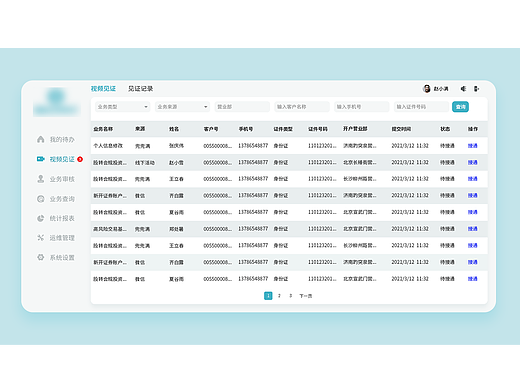The image size is (520, 390).
Task: Open 统计报表 via its pie chart icon
Action: point(41,218)
